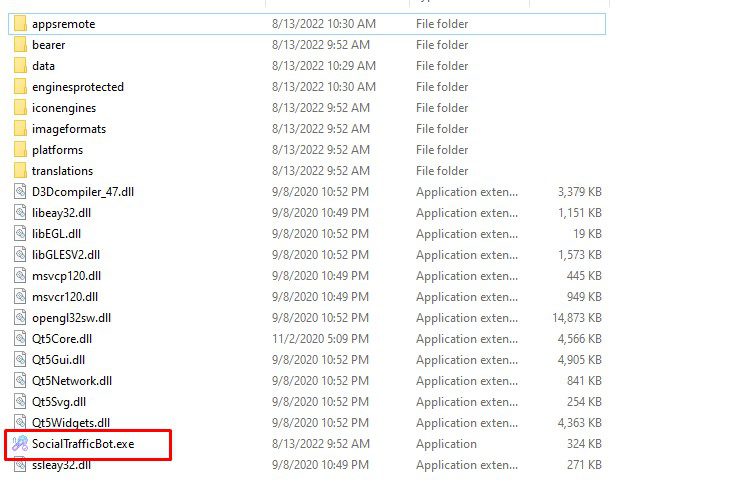This screenshot has height=498, width=748.
Task: Click the libEGL.dll file name
Action: point(56,234)
